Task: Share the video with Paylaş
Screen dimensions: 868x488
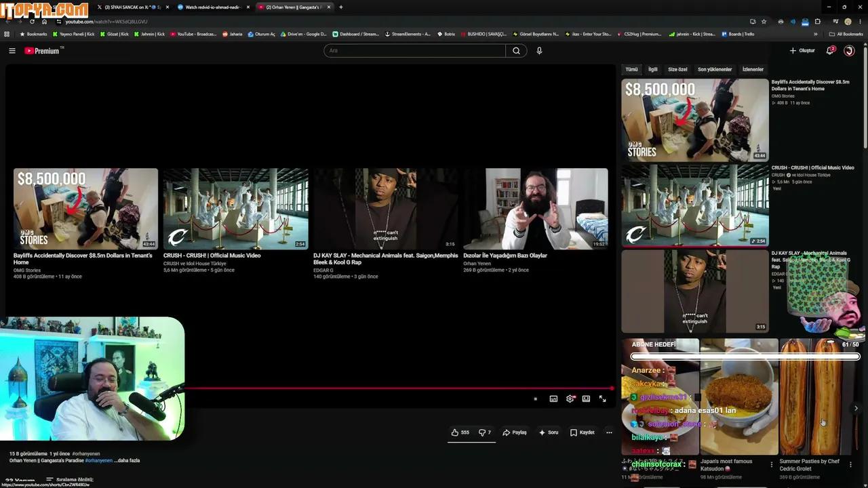Action: point(515,432)
